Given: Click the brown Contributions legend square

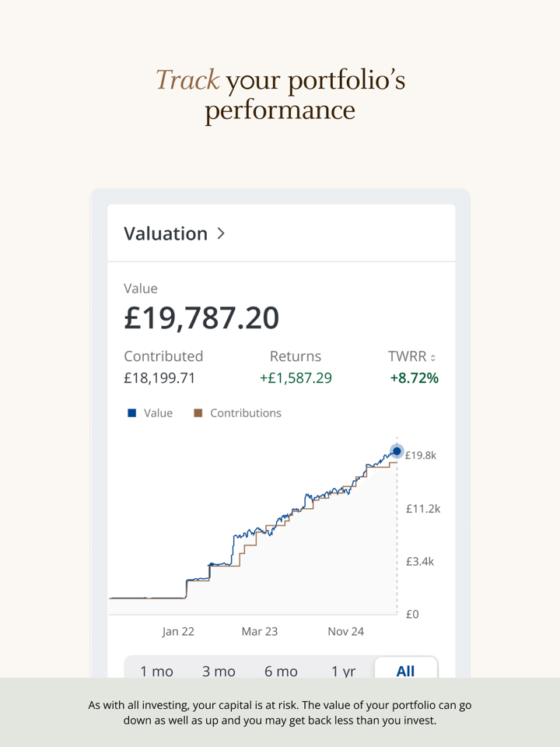Looking at the screenshot, I should pyautogui.click(x=198, y=413).
